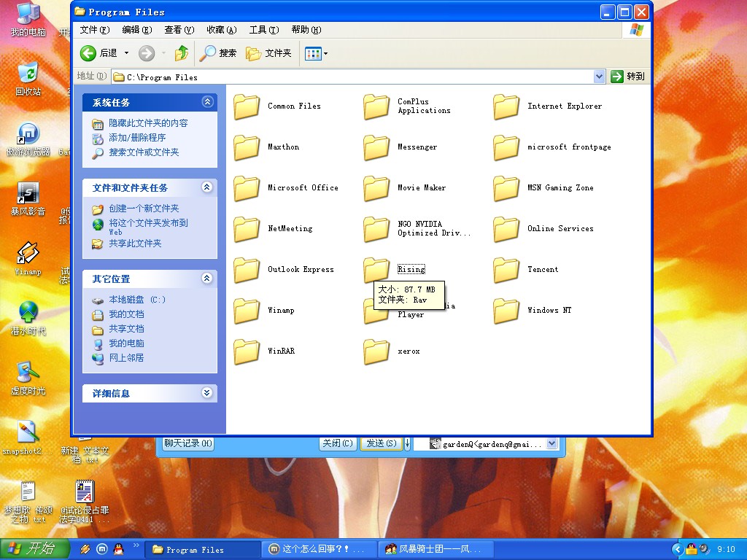This screenshot has width=747, height=560.
Task: Open the 文件(F) menu
Action: (x=94, y=30)
